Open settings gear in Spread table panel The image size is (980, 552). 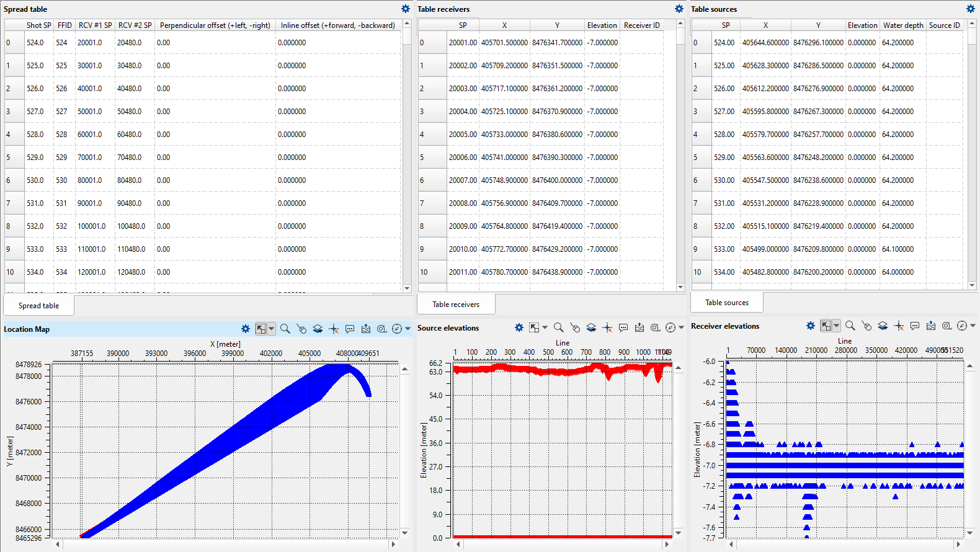pos(406,9)
